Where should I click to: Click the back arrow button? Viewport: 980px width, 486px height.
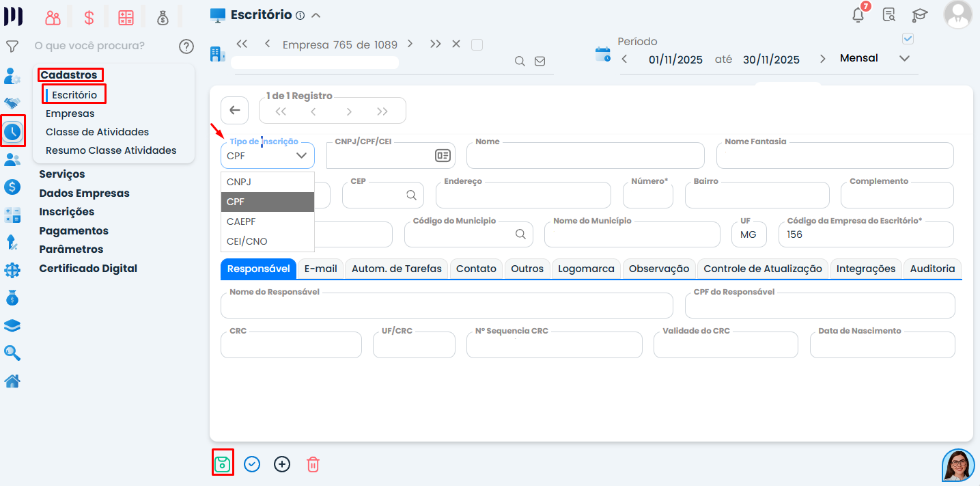pos(234,110)
